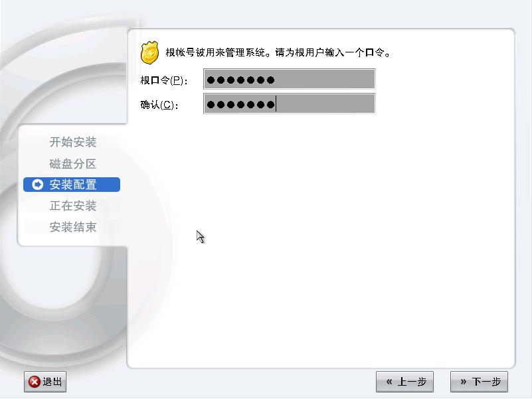Quit the installer with 退出 button
The height and width of the screenshot is (399, 532).
click(x=45, y=382)
